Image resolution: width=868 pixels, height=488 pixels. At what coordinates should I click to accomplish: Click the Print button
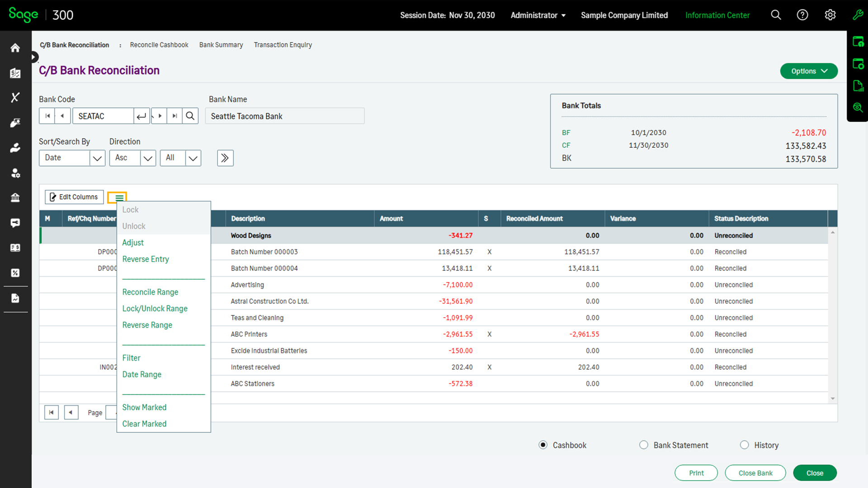click(x=696, y=473)
